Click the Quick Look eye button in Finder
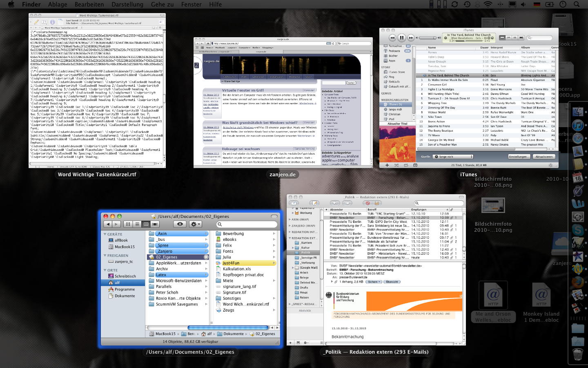Viewport: 588px width, 368px height. click(x=180, y=224)
